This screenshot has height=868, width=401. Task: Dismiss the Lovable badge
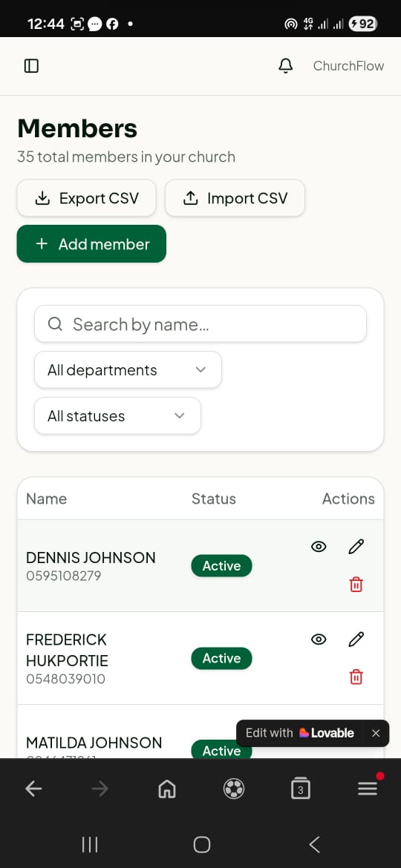376,733
